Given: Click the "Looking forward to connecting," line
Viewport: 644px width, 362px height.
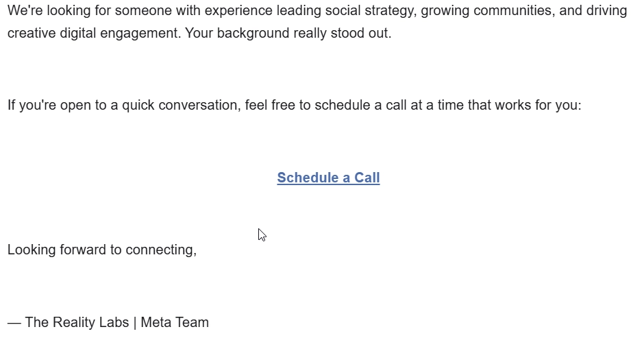Looking at the screenshot, I should point(102,250).
